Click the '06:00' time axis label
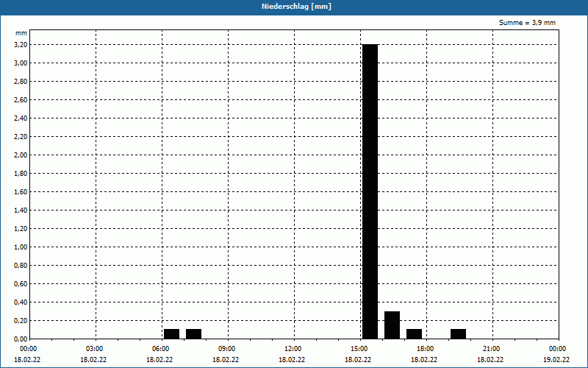The image size is (588, 368). (x=162, y=349)
